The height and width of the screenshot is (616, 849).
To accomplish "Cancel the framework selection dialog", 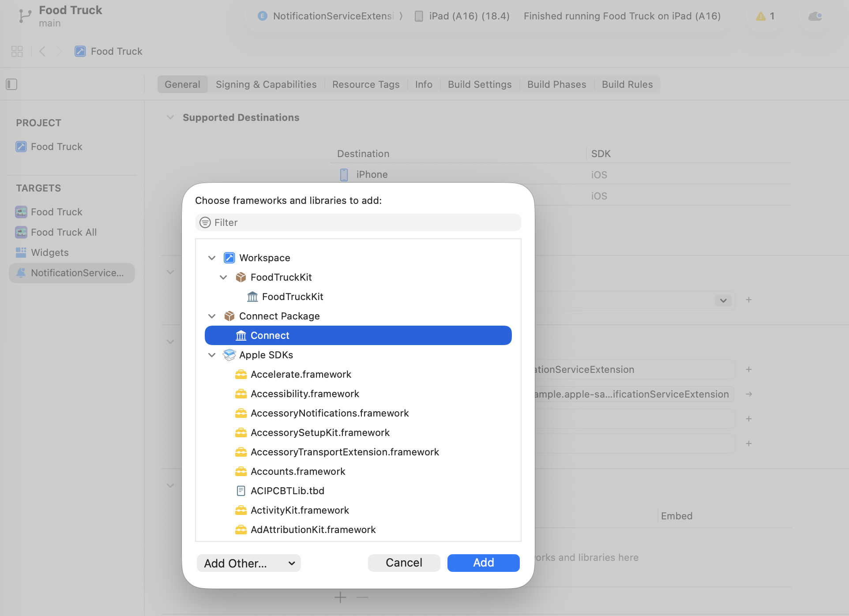I will click(x=404, y=563).
